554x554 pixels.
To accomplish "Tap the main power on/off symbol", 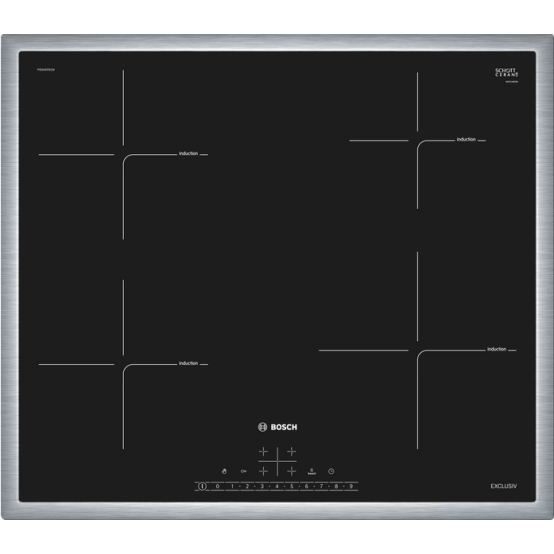I will [x=202, y=486].
